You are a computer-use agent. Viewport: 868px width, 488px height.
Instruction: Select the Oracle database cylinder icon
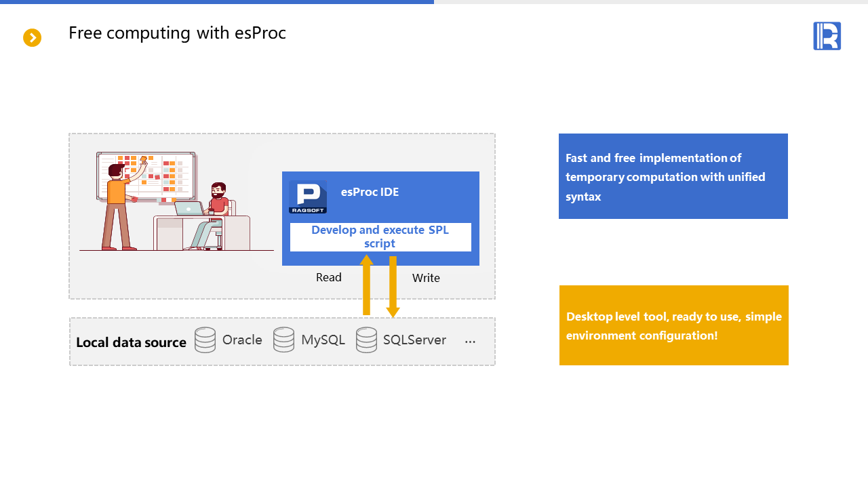click(x=205, y=340)
